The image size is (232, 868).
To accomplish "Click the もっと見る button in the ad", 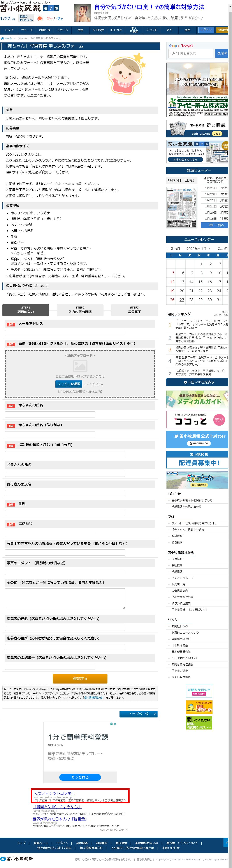I will 80,777.
